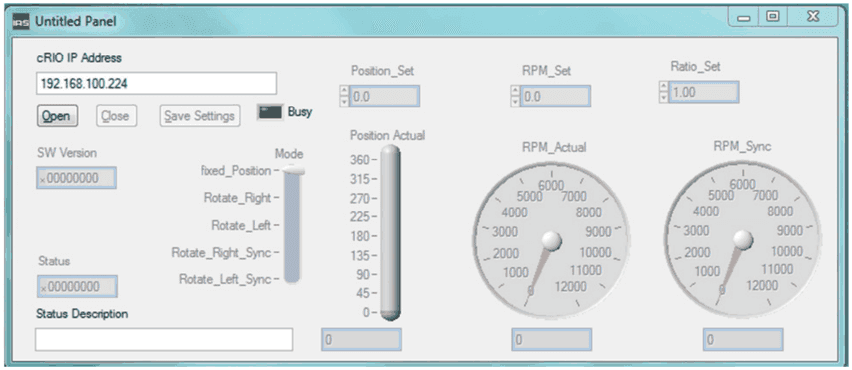Screen dimensions: 852x370
Task: Click the Untitled Panel window icon
Action: point(22,22)
